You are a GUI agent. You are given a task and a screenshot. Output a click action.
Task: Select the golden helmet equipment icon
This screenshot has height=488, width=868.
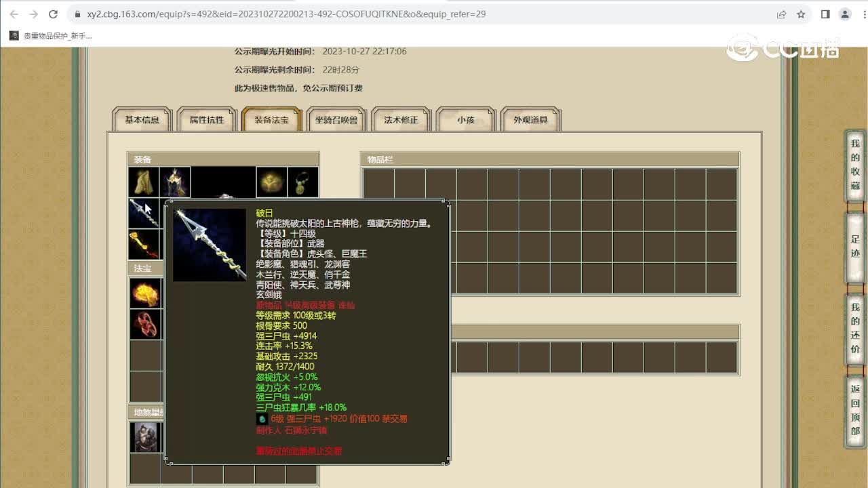[271, 182]
